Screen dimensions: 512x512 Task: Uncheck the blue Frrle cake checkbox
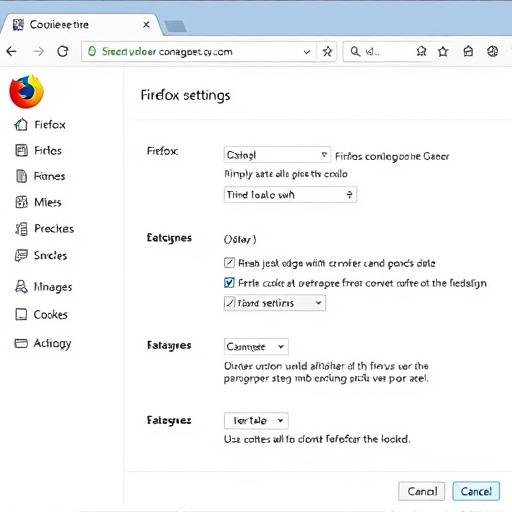(x=229, y=283)
